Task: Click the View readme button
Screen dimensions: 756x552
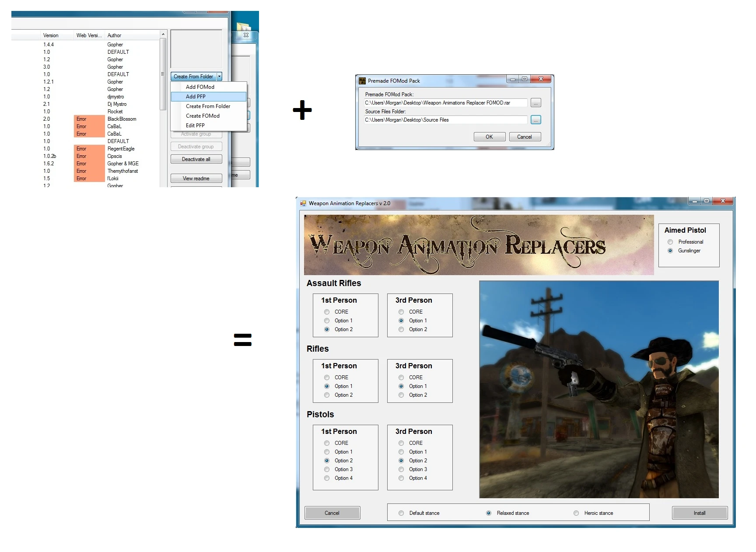Action: pyautogui.click(x=196, y=178)
